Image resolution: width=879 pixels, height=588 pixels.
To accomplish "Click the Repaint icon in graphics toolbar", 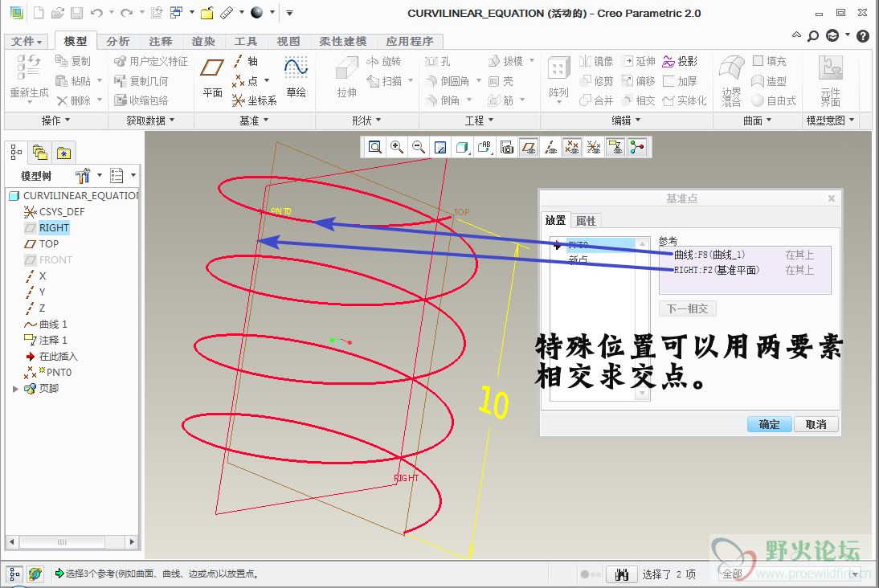I will (x=440, y=148).
